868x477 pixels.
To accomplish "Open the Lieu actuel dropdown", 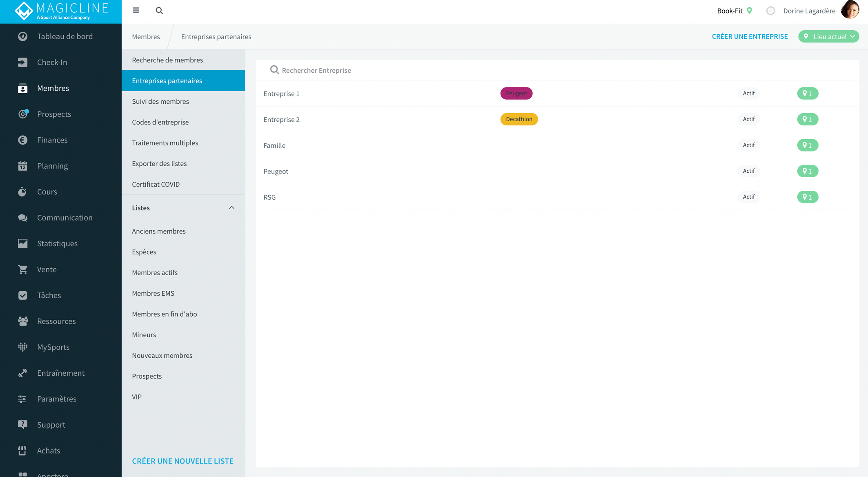I will 828,36.
